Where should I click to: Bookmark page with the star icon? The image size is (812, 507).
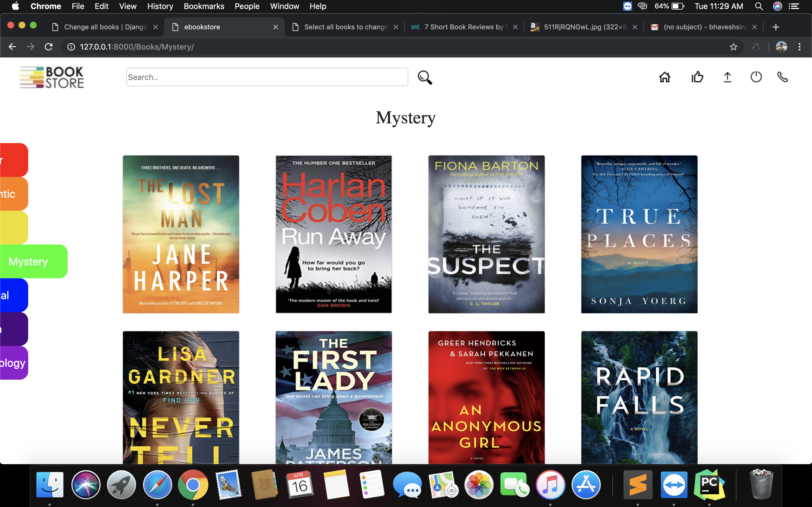click(734, 47)
